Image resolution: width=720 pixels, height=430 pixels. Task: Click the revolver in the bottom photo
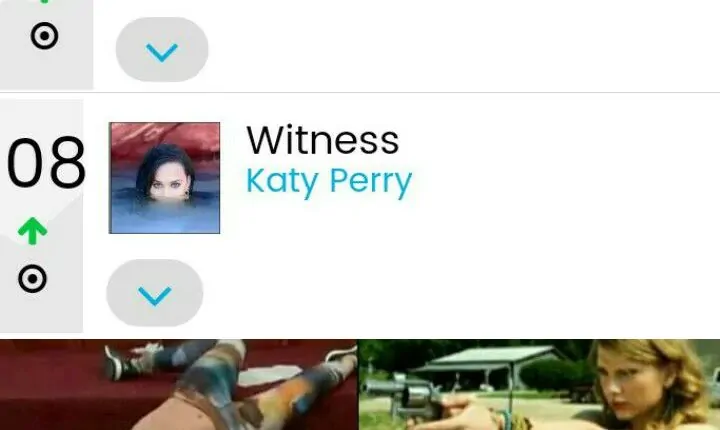point(404,392)
